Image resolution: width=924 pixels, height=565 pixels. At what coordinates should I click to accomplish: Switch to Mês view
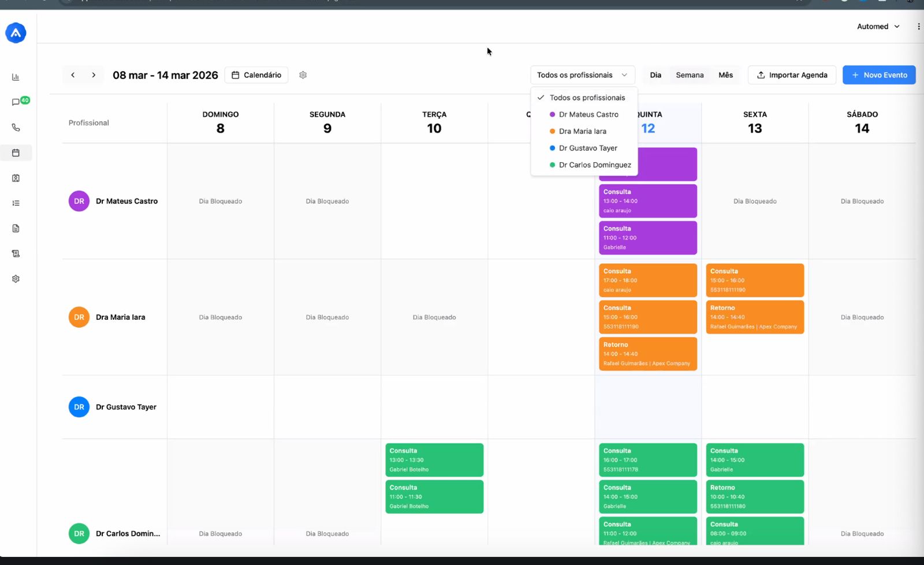tap(725, 75)
